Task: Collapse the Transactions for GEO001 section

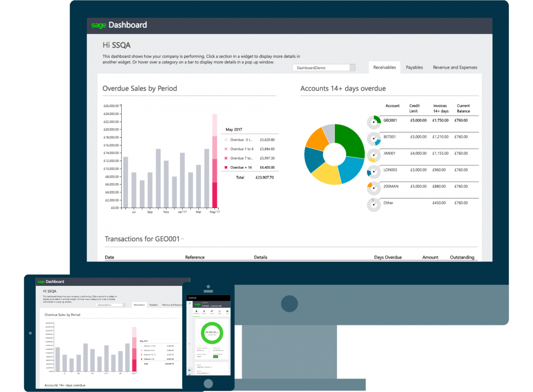Action: (182, 238)
